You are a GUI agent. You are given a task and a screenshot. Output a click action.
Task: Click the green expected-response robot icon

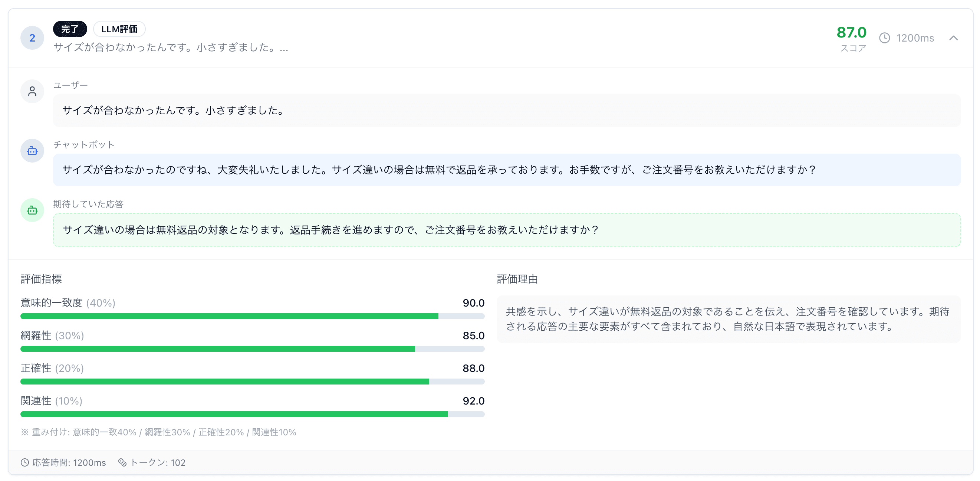pyautogui.click(x=32, y=210)
